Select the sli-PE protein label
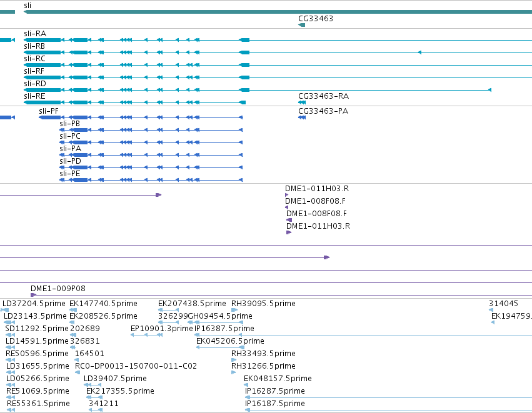The width and height of the screenshot is (532, 413). click(x=70, y=174)
